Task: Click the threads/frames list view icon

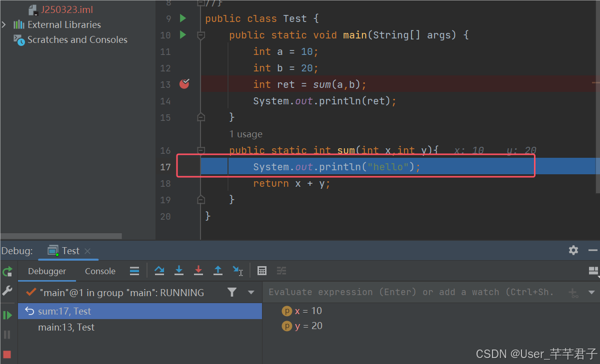Action: point(134,271)
